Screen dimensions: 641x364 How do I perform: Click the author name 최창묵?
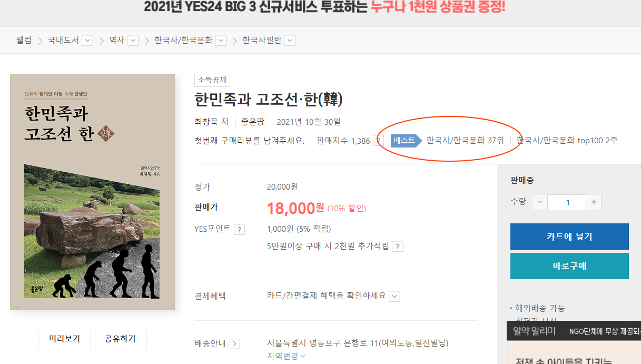point(206,122)
